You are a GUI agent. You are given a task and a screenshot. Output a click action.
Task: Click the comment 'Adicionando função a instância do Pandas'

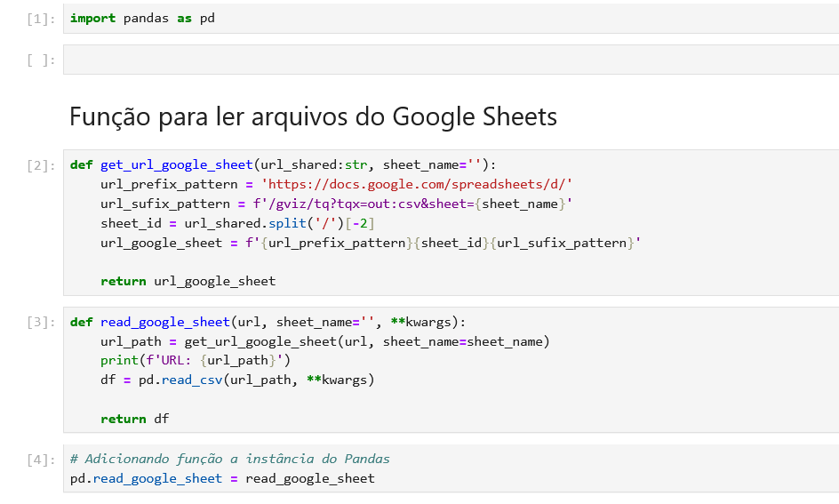[230, 459]
